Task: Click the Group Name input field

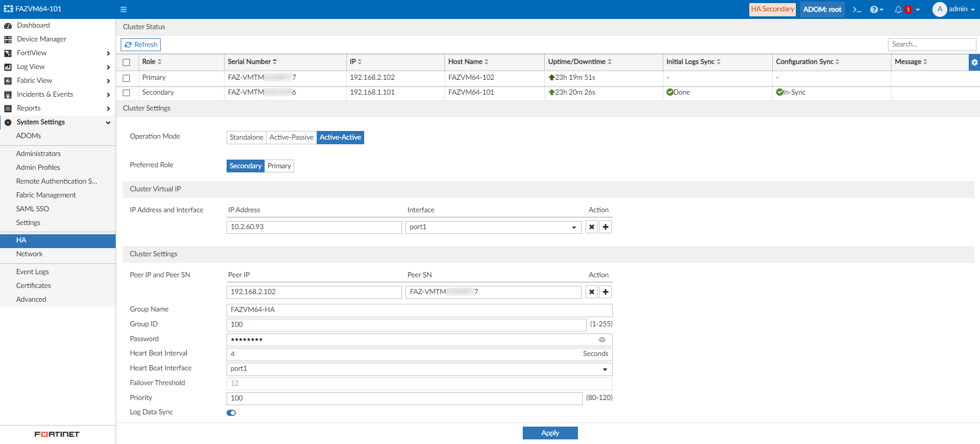Action: 419,310
